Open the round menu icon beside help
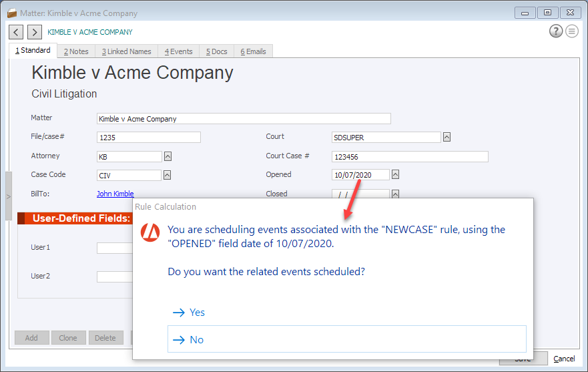588x372 pixels. coord(572,31)
